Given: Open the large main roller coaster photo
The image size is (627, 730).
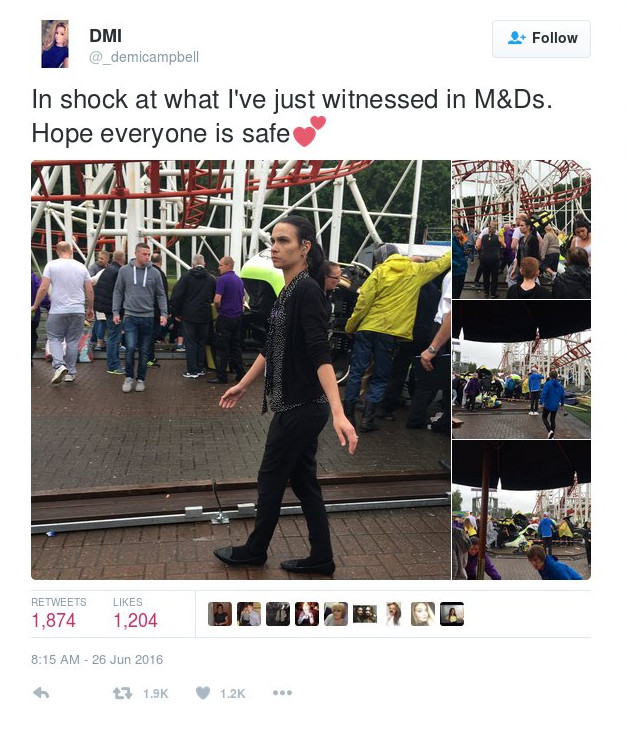Looking at the screenshot, I should tap(241, 370).
